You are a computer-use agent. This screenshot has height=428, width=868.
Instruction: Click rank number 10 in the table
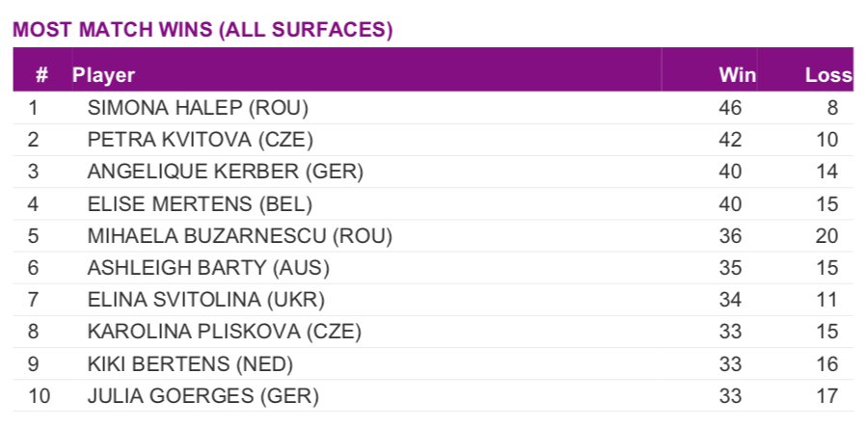pyautogui.click(x=39, y=395)
